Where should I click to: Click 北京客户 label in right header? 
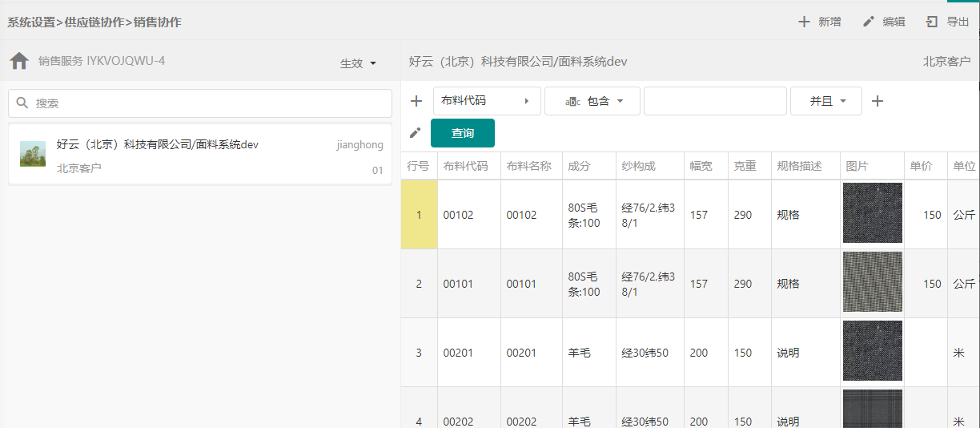946,61
